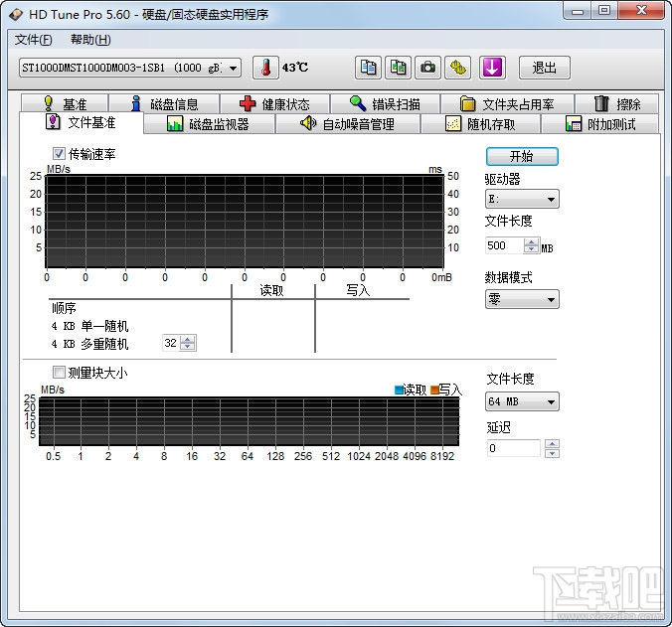Image resolution: width=672 pixels, height=627 pixels.
Task: Click the 500 MB file length field
Action: click(x=504, y=245)
